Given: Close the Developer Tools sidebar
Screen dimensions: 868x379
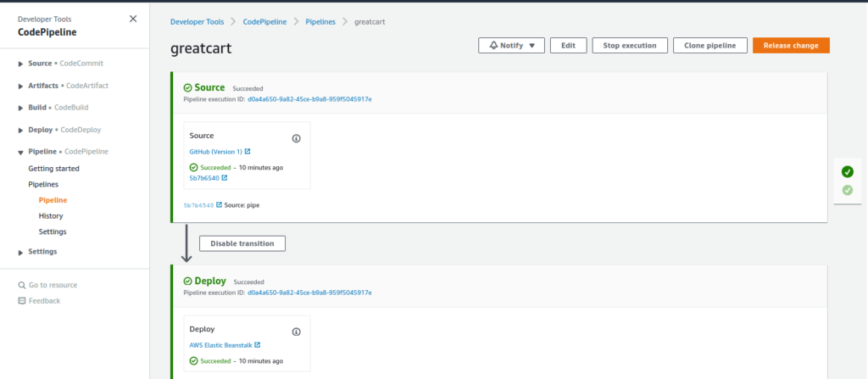Looking at the screenshot, I should [x=133, y=19].
